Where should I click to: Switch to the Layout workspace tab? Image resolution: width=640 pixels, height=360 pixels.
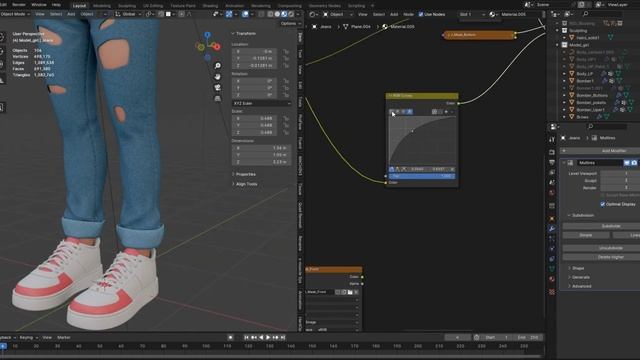coord(79,6)
